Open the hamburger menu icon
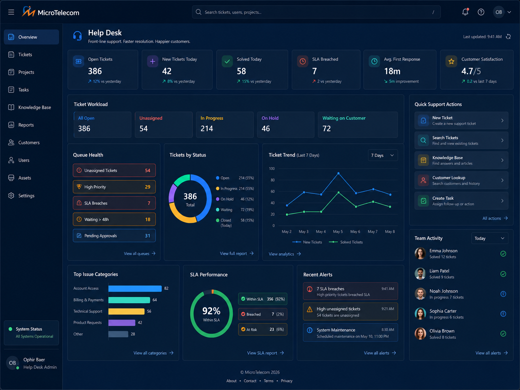 coord(11,12)
